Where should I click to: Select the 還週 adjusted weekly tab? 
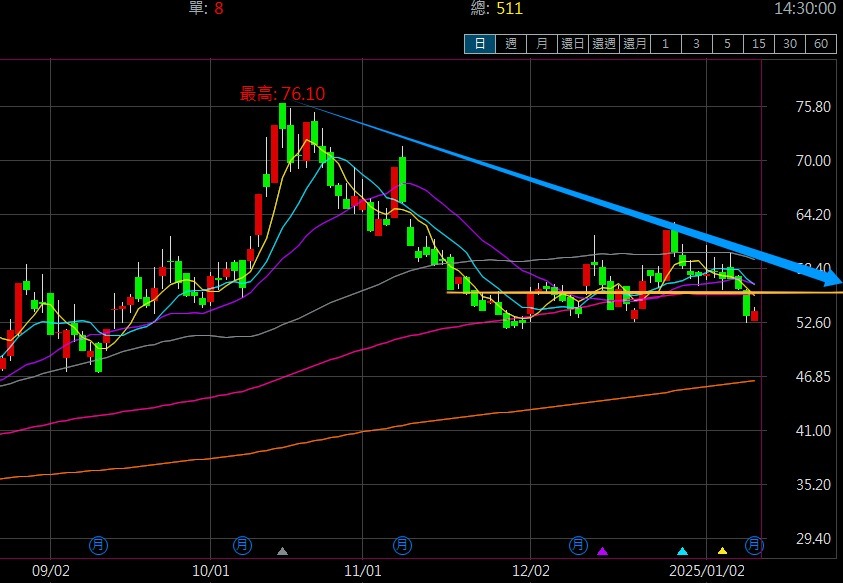tap(604, 43)
